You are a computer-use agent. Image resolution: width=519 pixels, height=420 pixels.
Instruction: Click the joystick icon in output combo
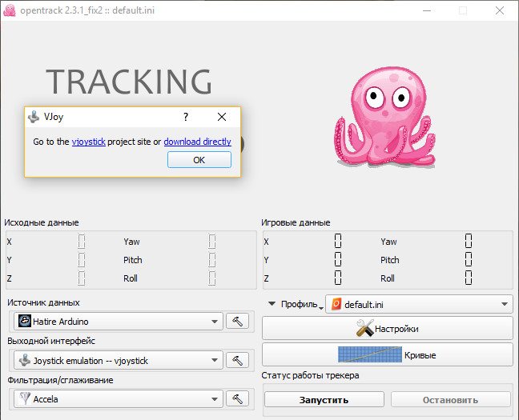(x=25, y=360)
